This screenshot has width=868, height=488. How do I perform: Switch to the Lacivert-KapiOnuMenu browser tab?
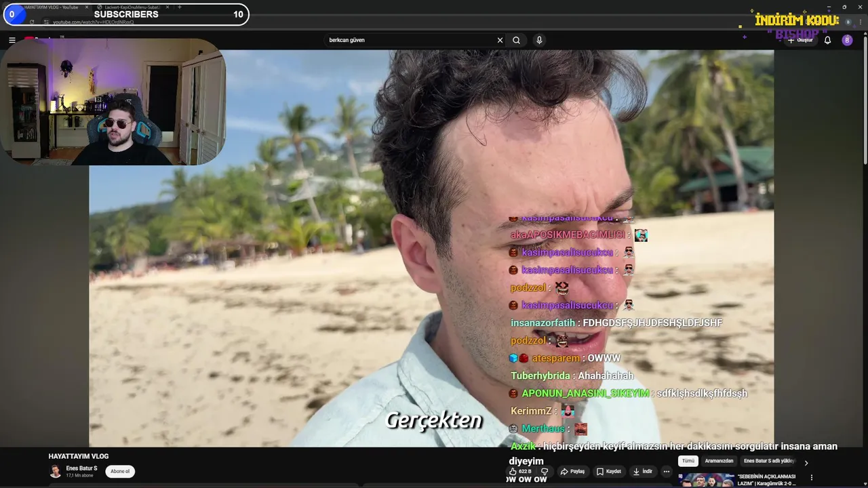click(x=132, y=7)
